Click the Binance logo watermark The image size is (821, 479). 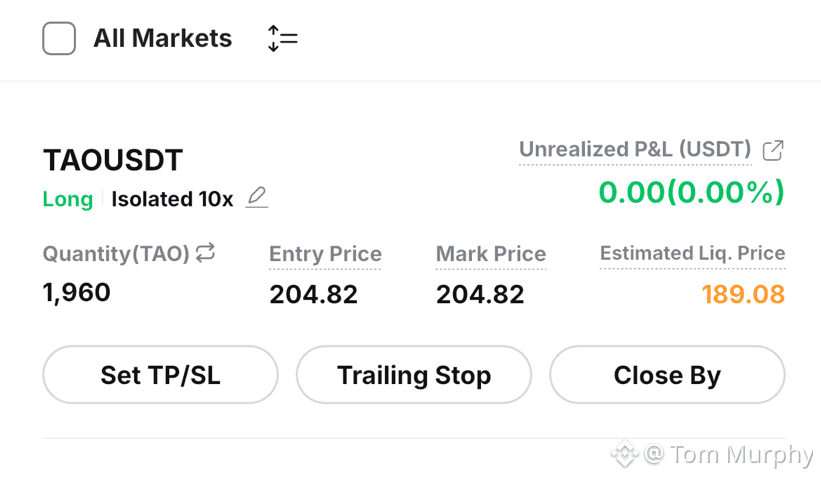point(625,454)
